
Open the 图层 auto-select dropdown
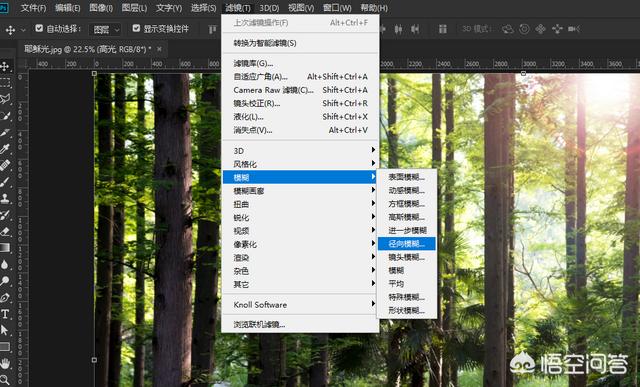point(105,29)
